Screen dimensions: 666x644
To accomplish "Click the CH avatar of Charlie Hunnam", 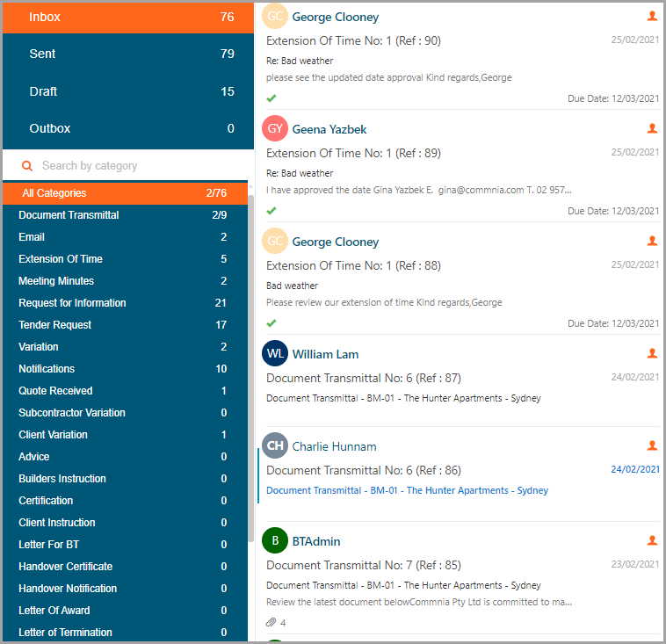I will (x=275, y=445).
